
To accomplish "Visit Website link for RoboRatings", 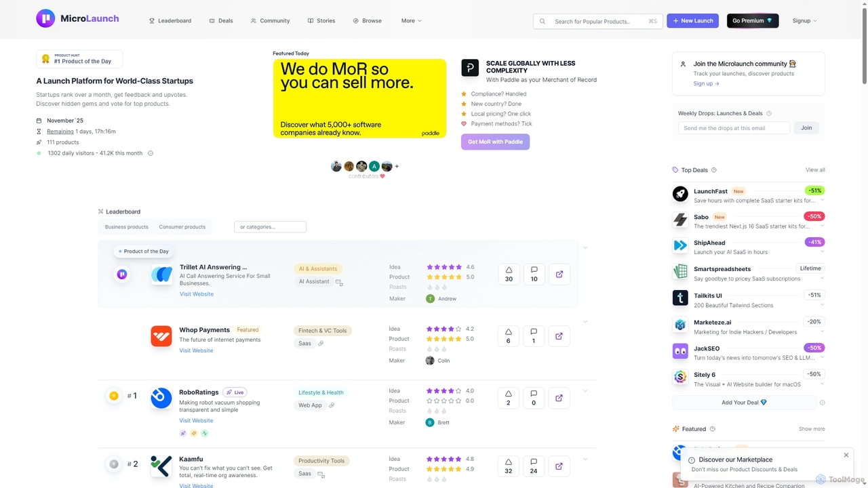I will pos(196,421).
